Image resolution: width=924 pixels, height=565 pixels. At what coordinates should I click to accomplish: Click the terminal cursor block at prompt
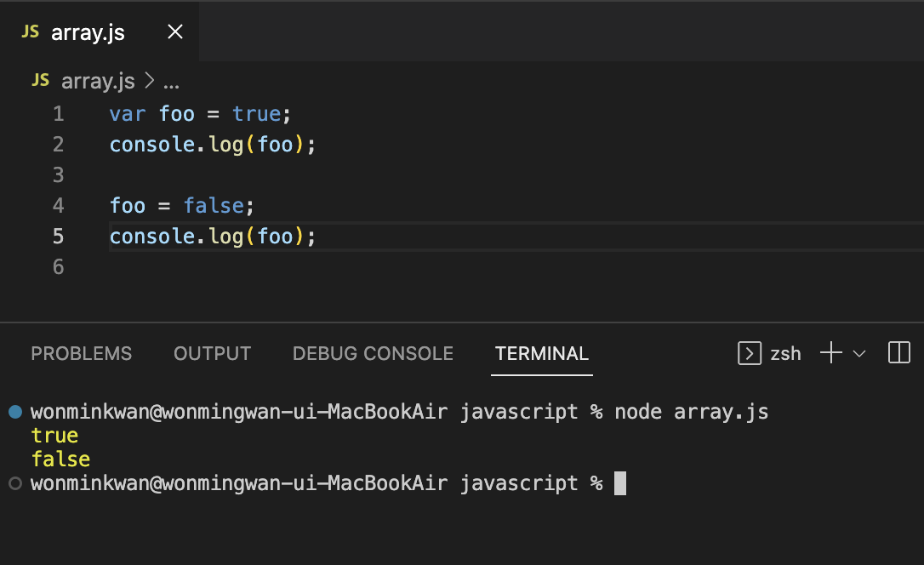[620, 483]
